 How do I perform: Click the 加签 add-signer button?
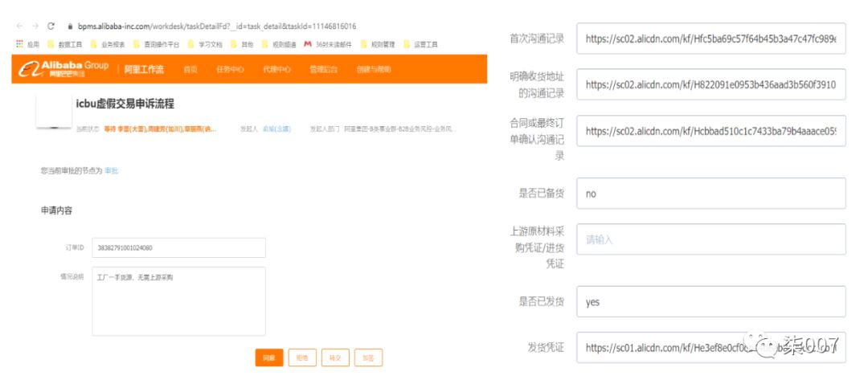367,358
